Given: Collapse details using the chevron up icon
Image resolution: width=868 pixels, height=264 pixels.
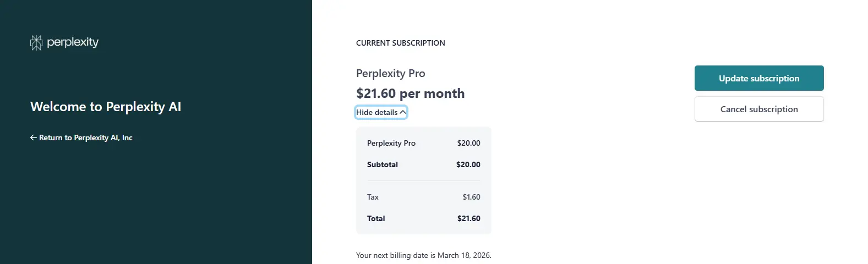Looking at the screenshot, I should (x=403, y=112).
